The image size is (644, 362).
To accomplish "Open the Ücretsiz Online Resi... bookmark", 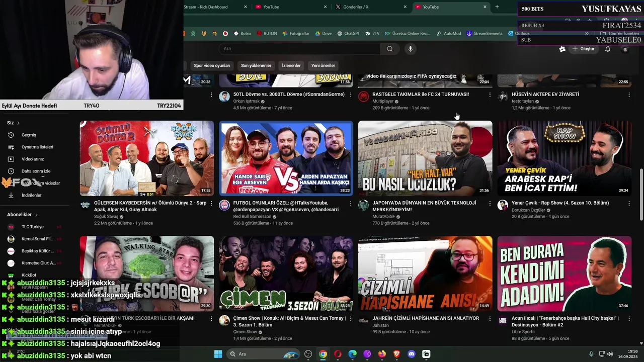I will [x=408, y=34].
